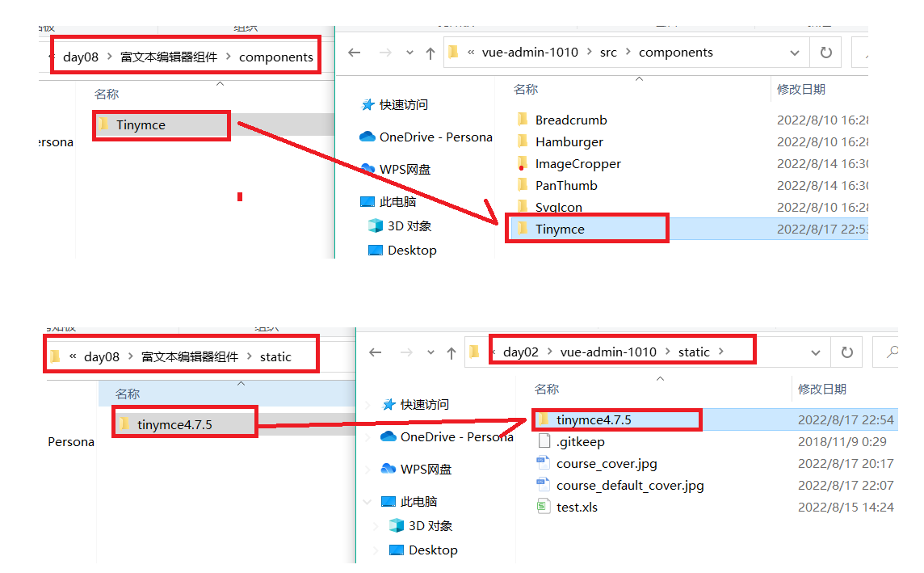
Task: Click the course_cover.jpg file icon
Action: [x=543, y=463]
